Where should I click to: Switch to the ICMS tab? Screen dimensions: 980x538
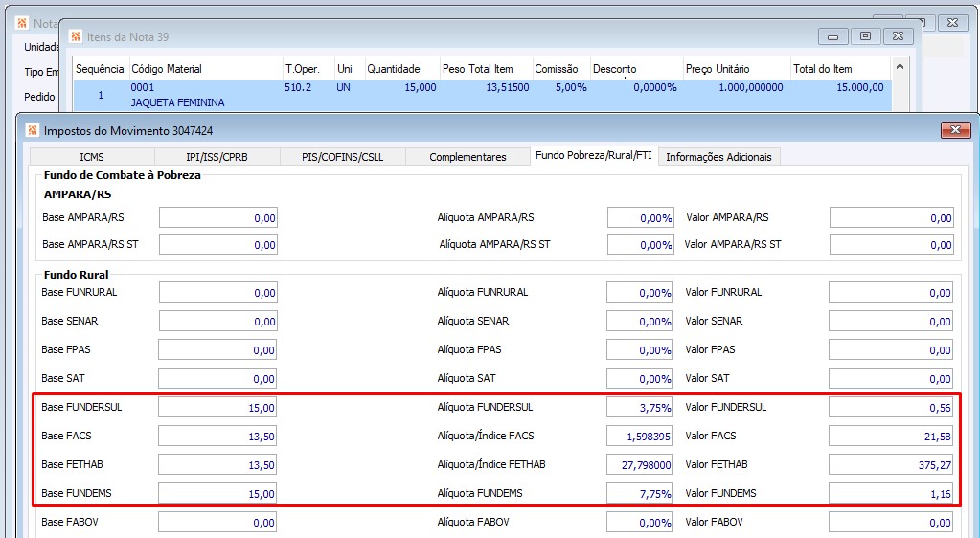pyautogui.click(x=92, y=157)
